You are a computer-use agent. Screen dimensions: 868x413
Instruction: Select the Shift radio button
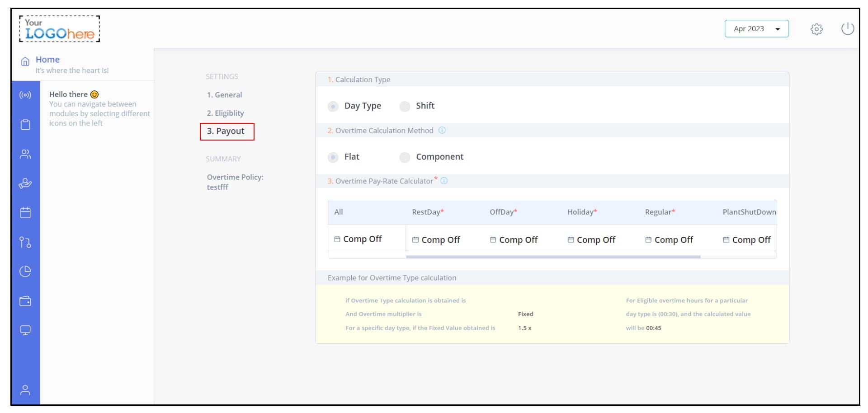coord(405,106)
